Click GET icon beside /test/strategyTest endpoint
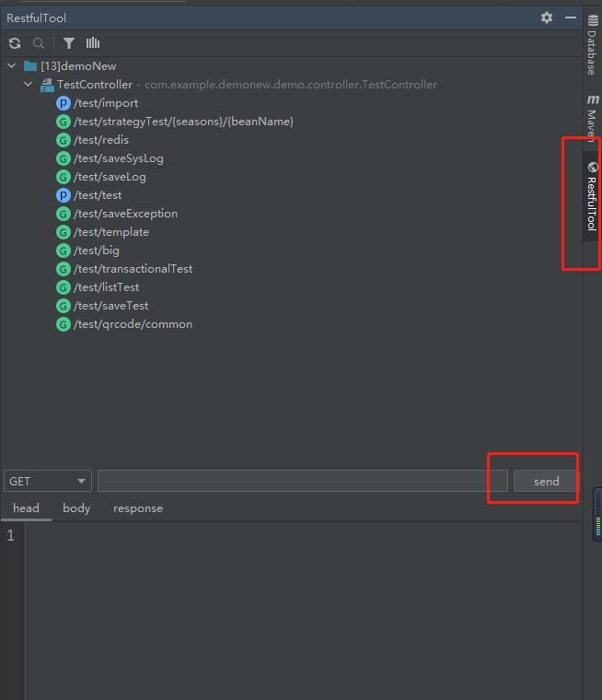602x700 pixels. [x=64, y=122]
